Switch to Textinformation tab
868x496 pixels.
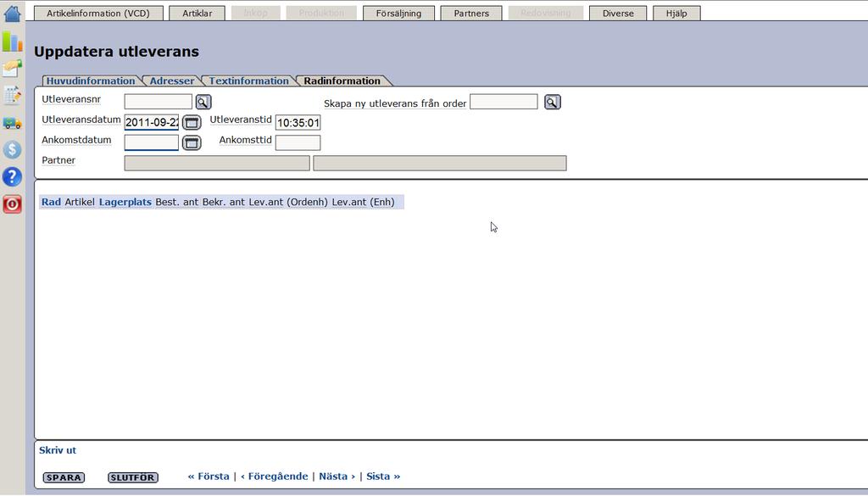coord(248,81)
